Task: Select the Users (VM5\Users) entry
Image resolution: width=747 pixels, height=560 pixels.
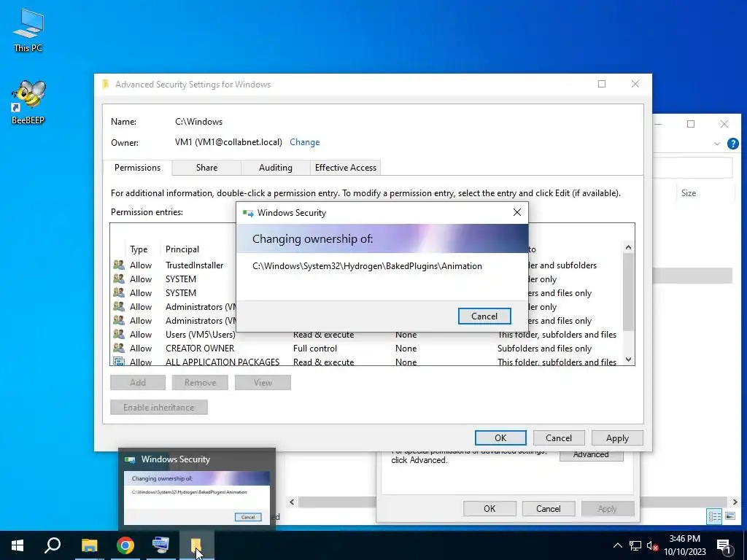Action: coord(367,334)
